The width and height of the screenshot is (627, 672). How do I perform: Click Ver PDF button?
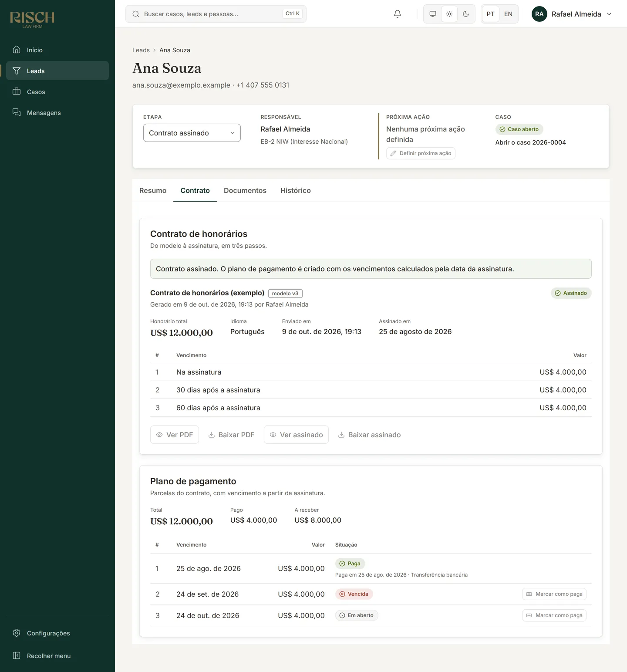(175, 435)
